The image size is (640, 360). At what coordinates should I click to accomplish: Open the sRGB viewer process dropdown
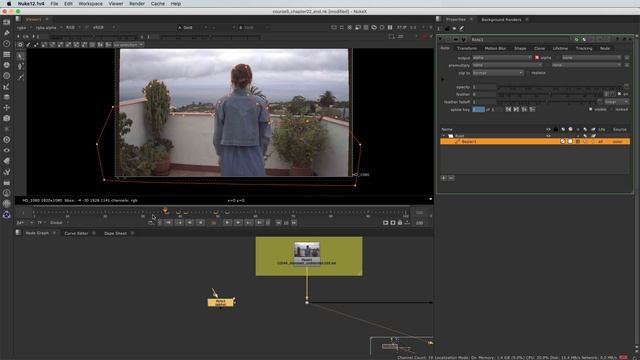(x=104, y=27)
